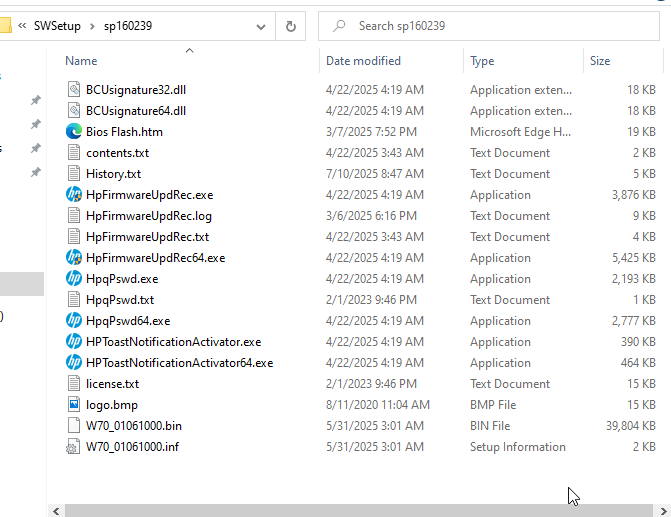Screen dimensions: 671x517
Task: Click the 8/11/2020 11:04 AM date
Action: coord(377,404)
